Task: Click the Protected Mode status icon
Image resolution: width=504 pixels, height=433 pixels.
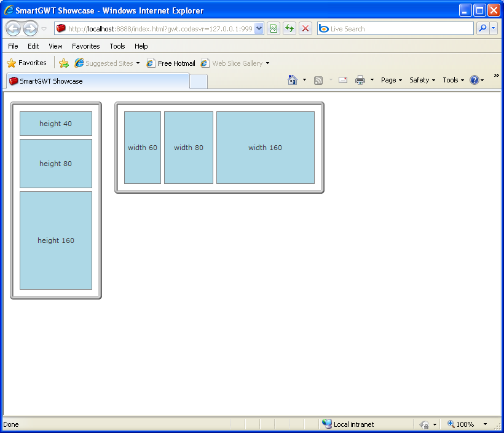Action: click(424, 424)
